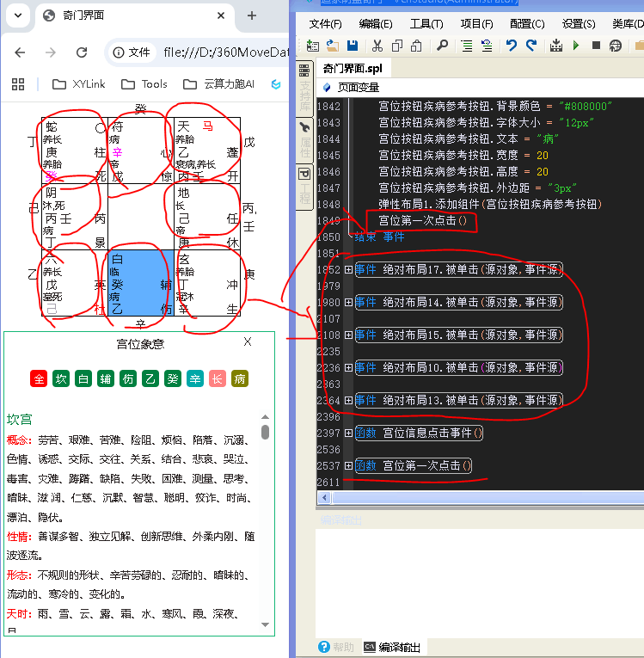Copy with the two-pages toolbar icon
Screen dimensions: 644x658
(397, 46)
